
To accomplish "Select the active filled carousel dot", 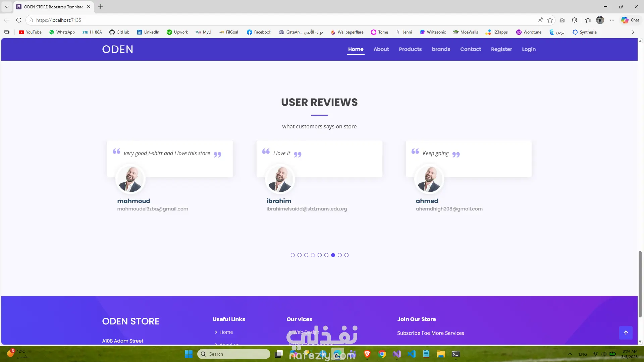I will click(x=333, y=255).
